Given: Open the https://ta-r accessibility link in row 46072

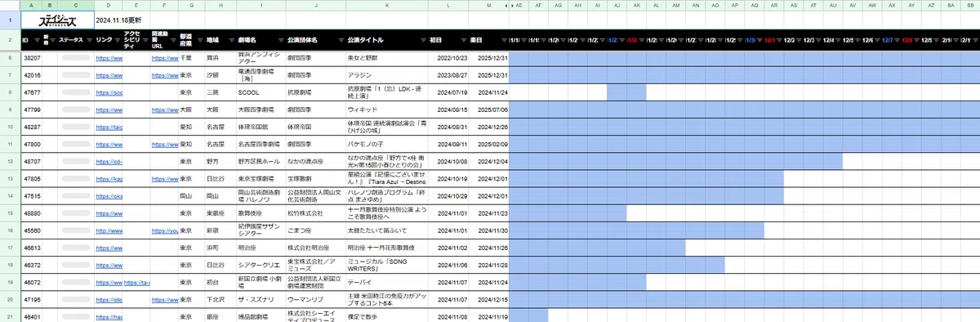Looking at the screenshot, I should point(137,282).
